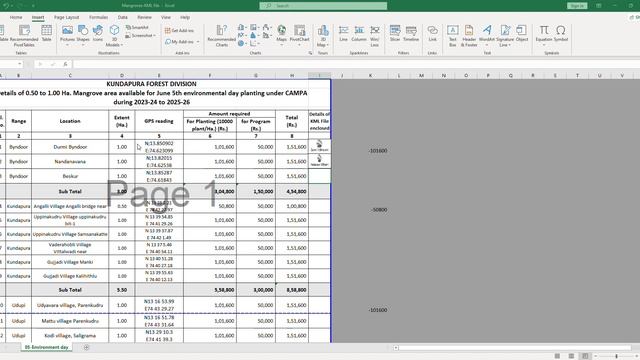Switch to Page Layout view in status bar
The width and height of the screenshot is (640, 360).
tap(571, 356)
